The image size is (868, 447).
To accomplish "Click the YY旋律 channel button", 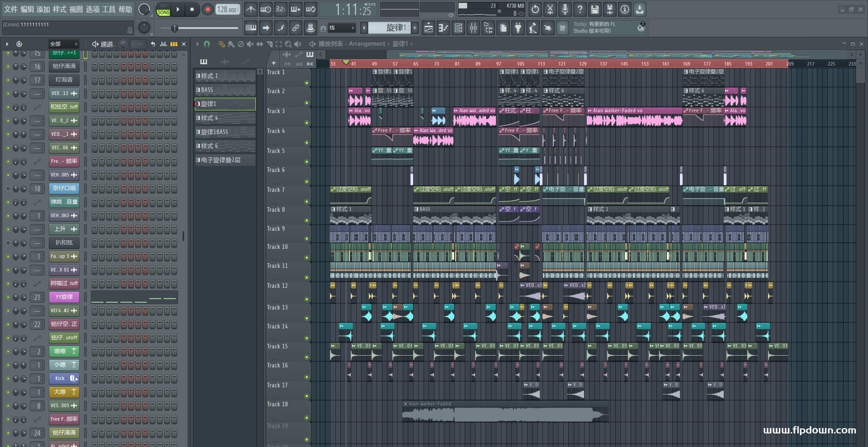I will 64,297.
